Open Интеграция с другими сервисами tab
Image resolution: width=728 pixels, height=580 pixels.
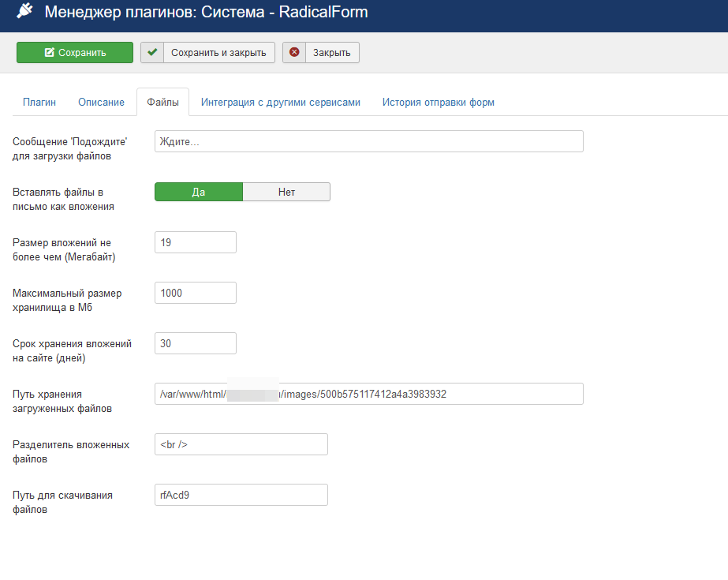(x=280, y=103)
